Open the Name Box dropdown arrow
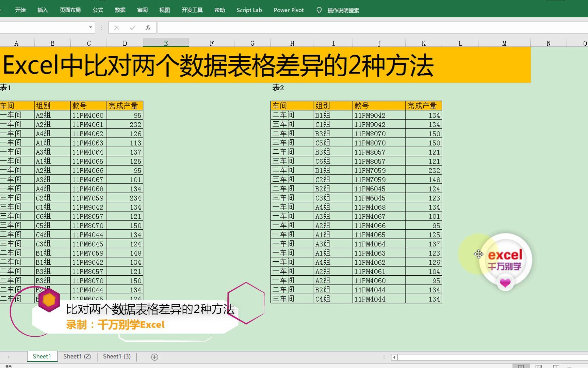This screenshot has width=588, height=368. 91,27
